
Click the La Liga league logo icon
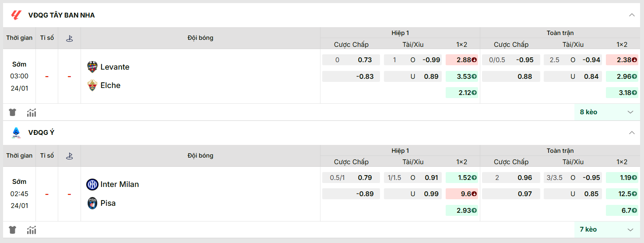pos(16,15)
